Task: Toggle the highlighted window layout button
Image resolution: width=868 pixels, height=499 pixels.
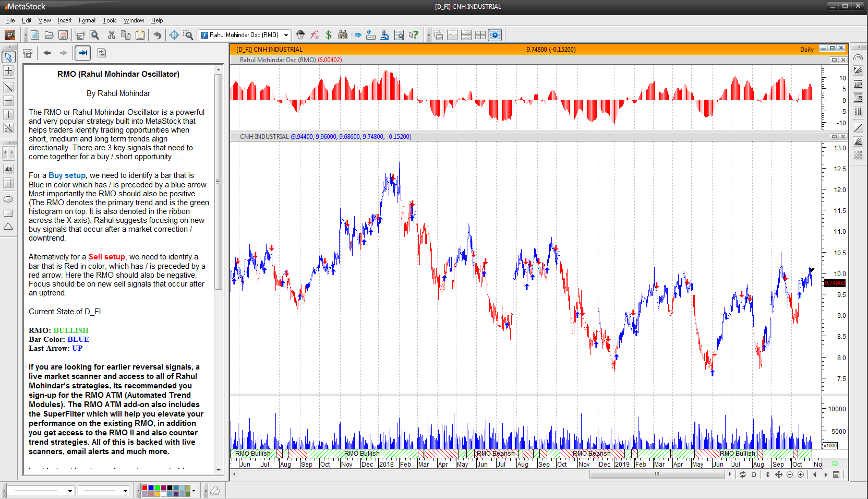Action: pyautogui.click(x=495, y=35)
